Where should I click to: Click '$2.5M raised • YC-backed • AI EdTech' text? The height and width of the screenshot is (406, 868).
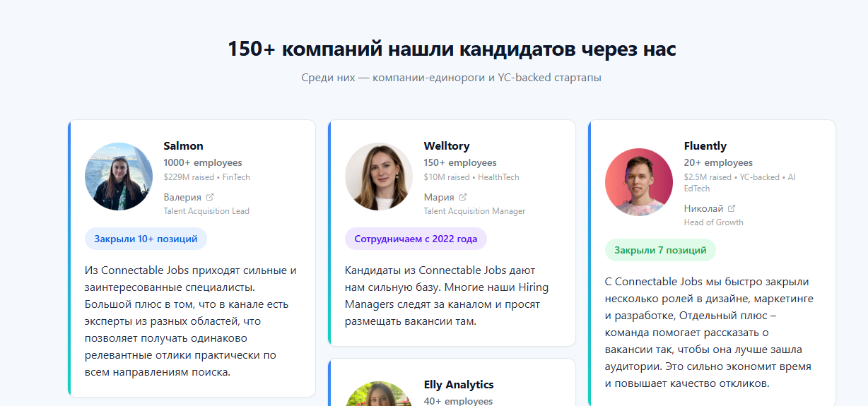tap(739, 183)
